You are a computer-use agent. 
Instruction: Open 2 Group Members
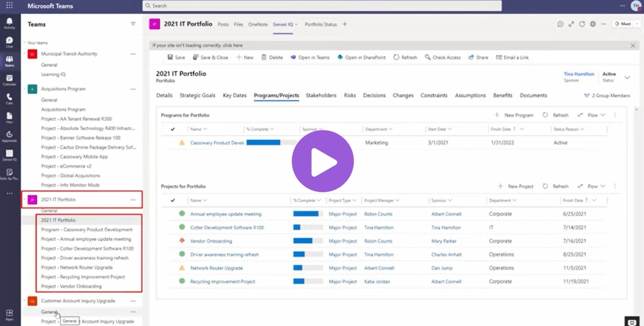tap(607, 96)
